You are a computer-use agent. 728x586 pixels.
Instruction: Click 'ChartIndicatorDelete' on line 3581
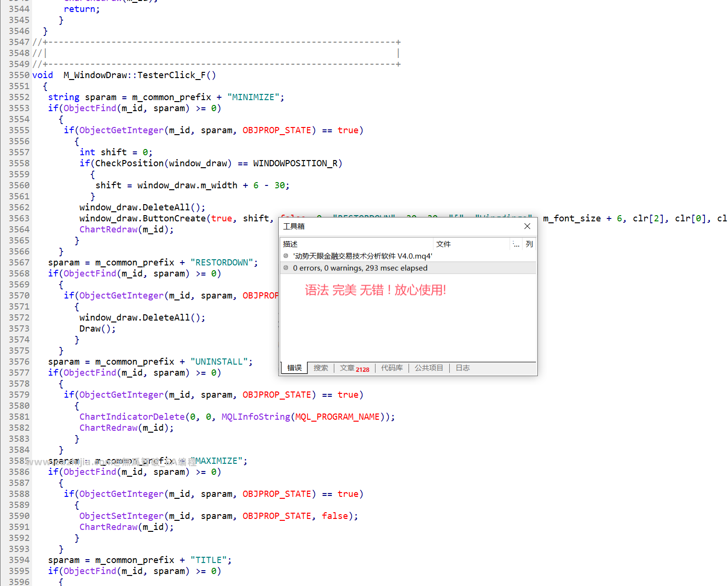point(132,417)
